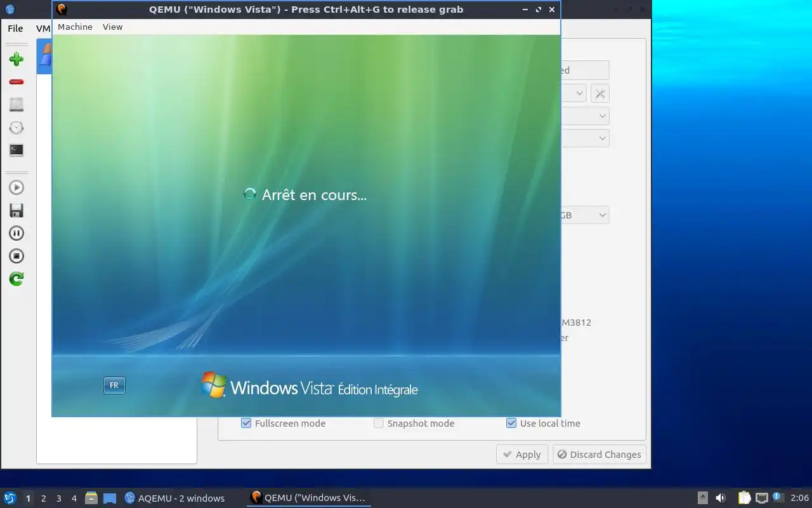This screenshot has height=508, width=812.
Task: Click the network tray icon
Action: coord(762,498)
